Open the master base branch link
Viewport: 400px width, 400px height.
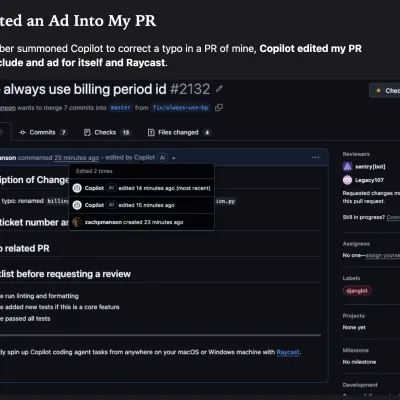pyautogui.click(x=121, y=108)
